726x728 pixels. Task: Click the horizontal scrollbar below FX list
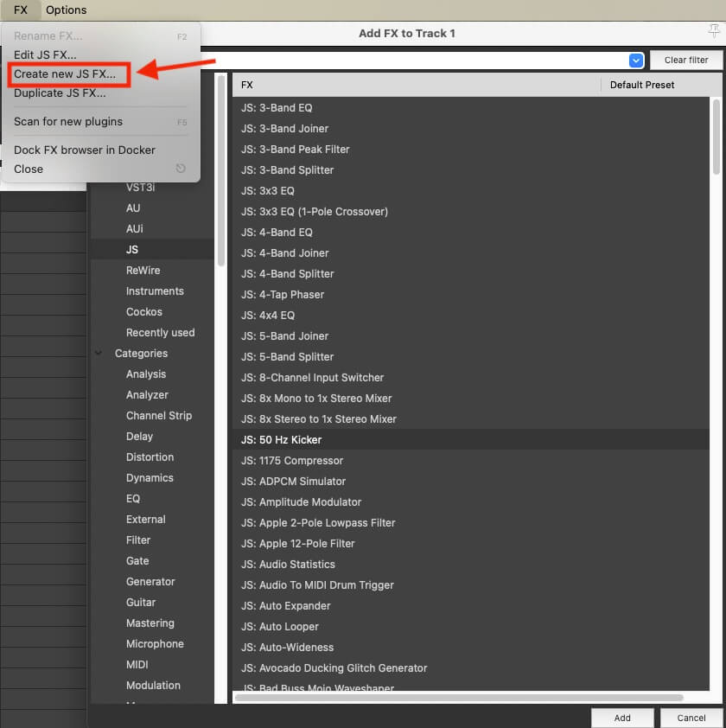click(x=458, y=697)
